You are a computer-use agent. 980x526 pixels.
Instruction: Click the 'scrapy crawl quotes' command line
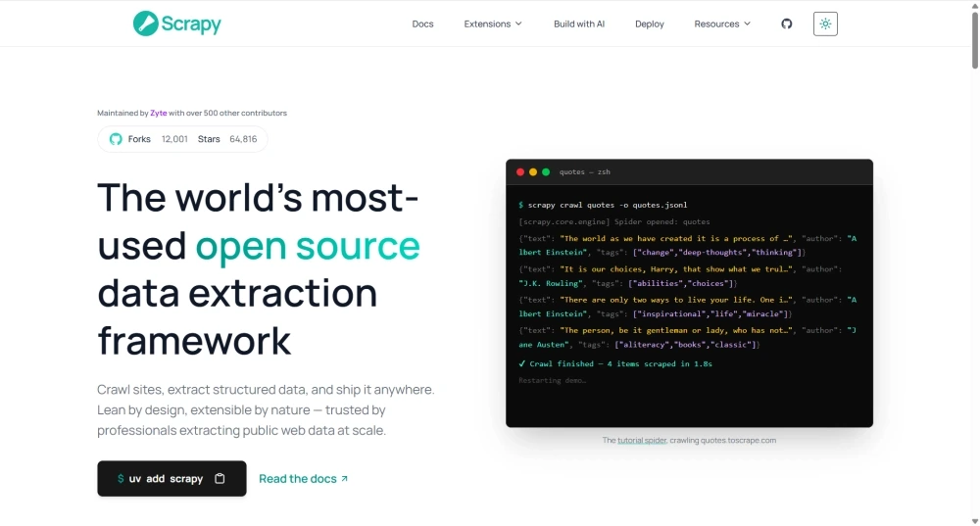pos(603,205)
